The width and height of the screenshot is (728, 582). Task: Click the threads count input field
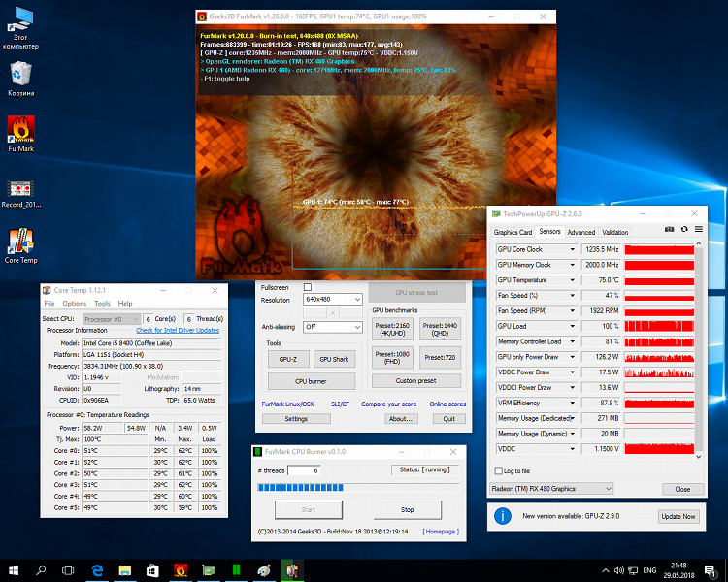point(302,470)
